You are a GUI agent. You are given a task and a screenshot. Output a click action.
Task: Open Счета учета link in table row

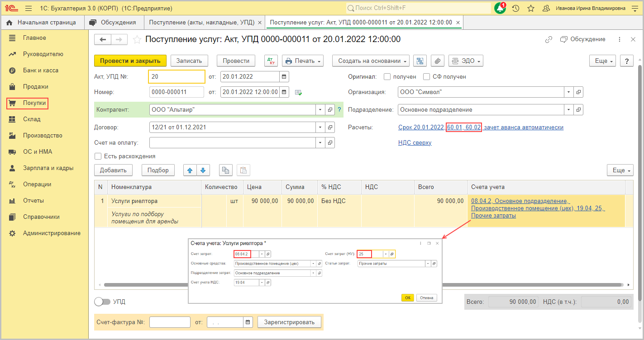tap(538, 208)
